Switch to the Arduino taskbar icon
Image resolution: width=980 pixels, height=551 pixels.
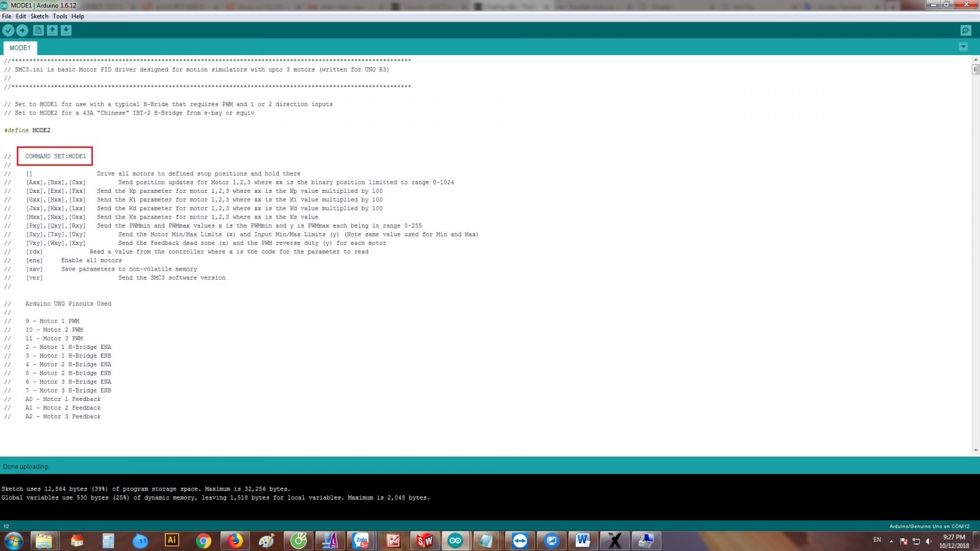[456, 541]
